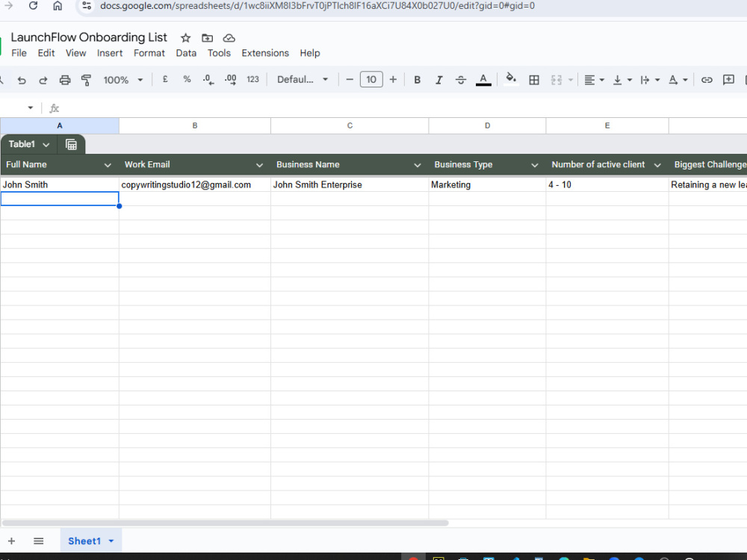This screenshot has height=560, width=747.
Task: Open the text colour picker
Action: pyautogui.click(x=483, y=80)
